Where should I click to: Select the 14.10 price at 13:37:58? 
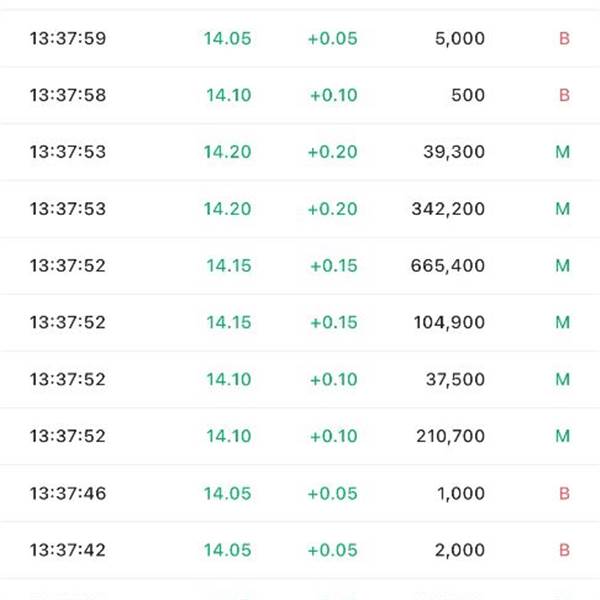[x=229, y=95]
